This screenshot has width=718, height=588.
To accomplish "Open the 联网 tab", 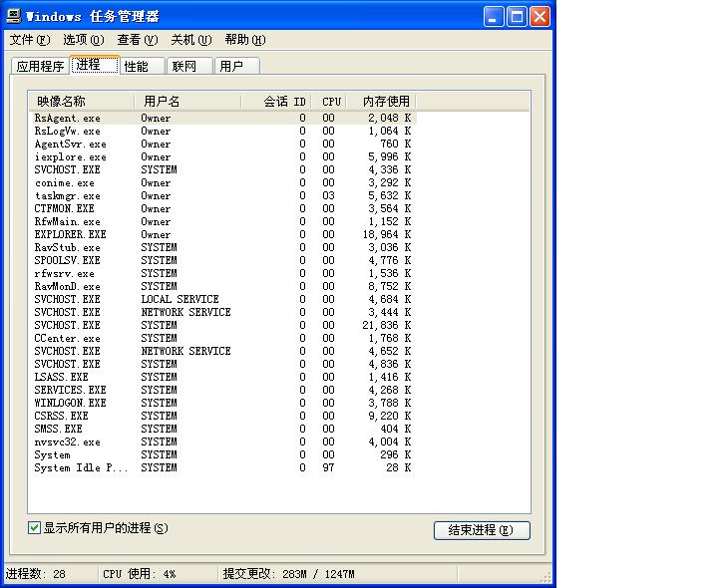I will 189,67.
